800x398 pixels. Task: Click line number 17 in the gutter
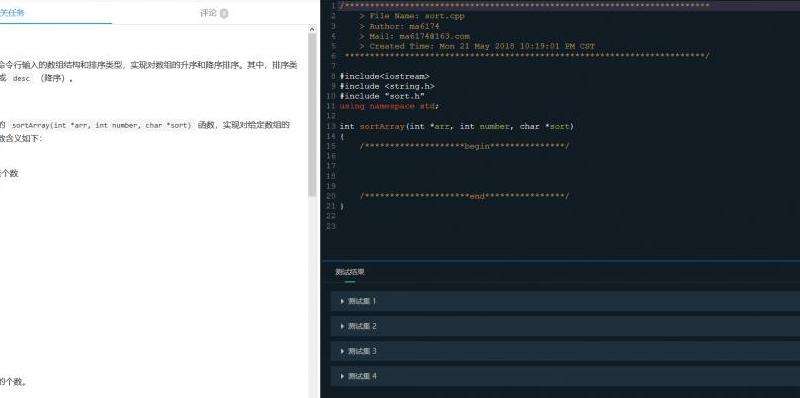(x=331, y=166)
